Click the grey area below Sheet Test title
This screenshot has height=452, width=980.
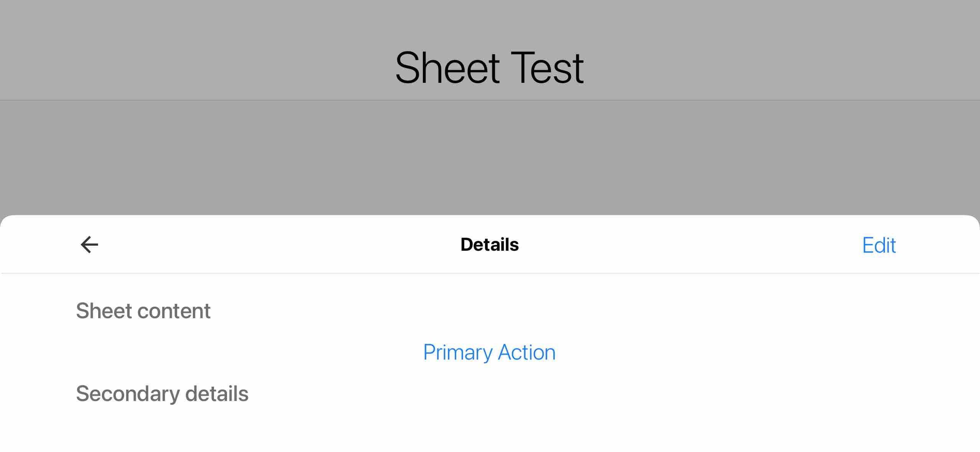[x=490, y=153]
